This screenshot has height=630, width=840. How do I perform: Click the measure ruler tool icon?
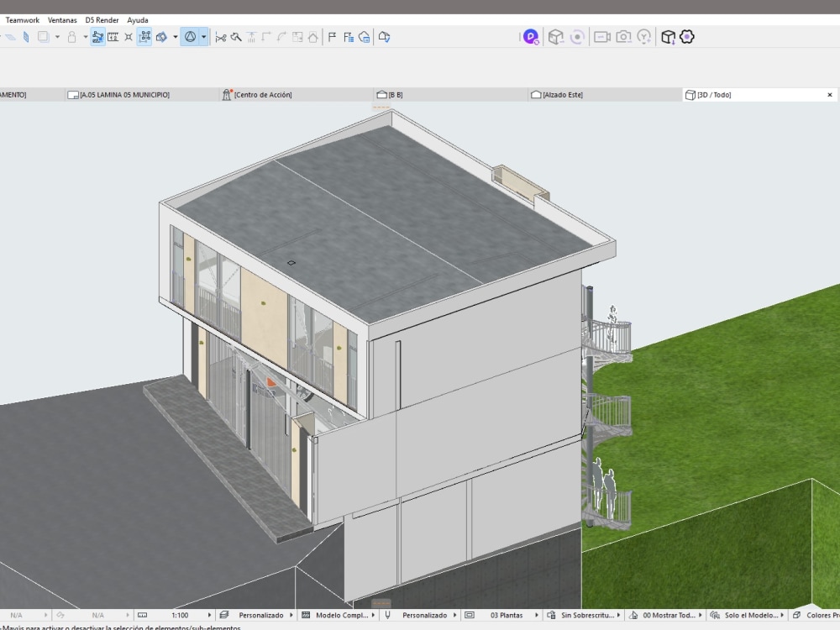click(113, 37)
